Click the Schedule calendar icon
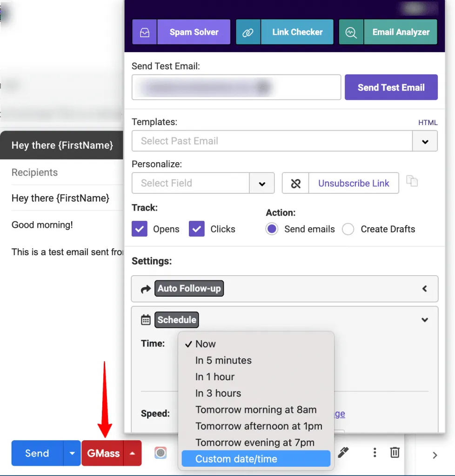The width and height of the screenshot is (455, 476). pos(146,320)
